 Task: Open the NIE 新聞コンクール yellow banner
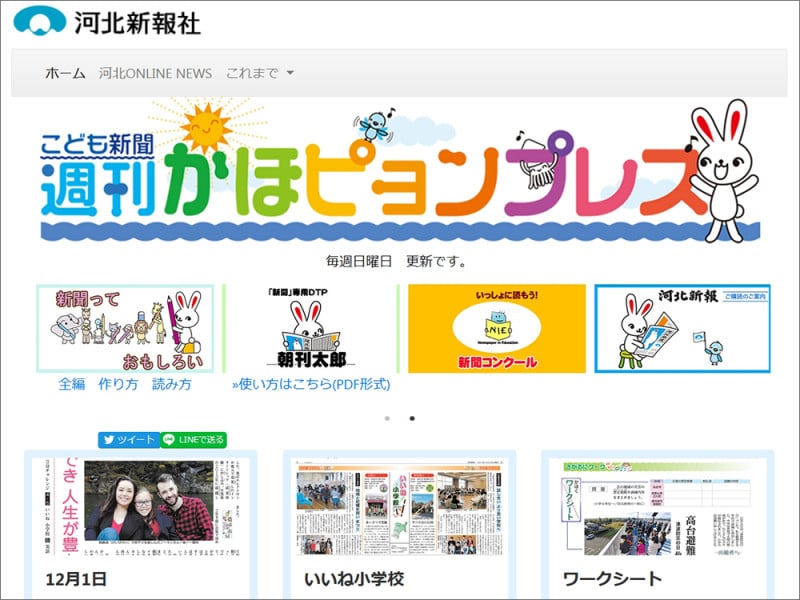[x=495, y=328]
